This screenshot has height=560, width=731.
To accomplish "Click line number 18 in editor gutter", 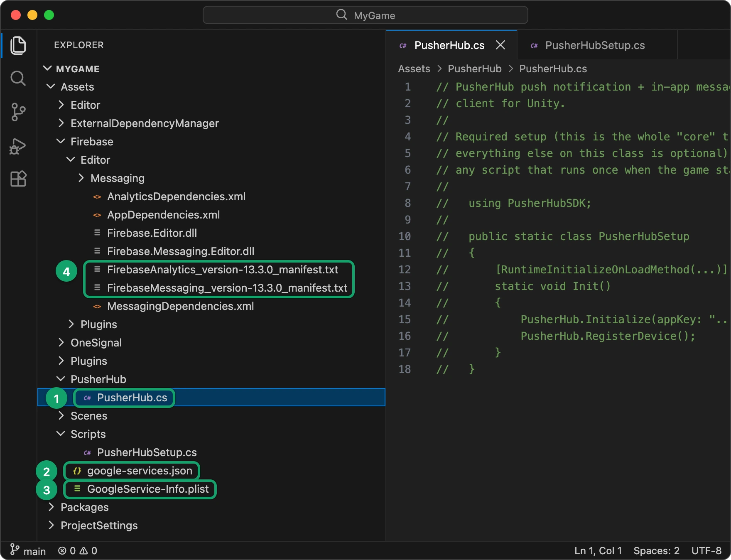I will click(x=405, y=369).
